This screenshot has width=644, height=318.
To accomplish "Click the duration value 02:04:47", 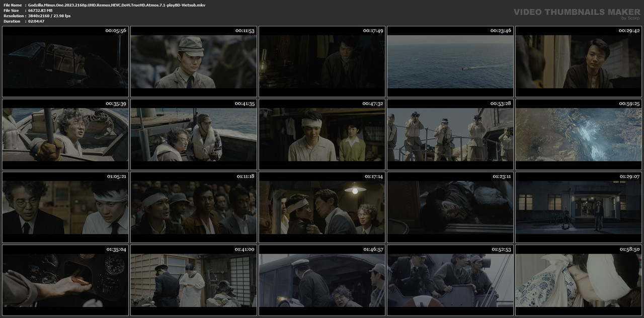I will 37,22.
